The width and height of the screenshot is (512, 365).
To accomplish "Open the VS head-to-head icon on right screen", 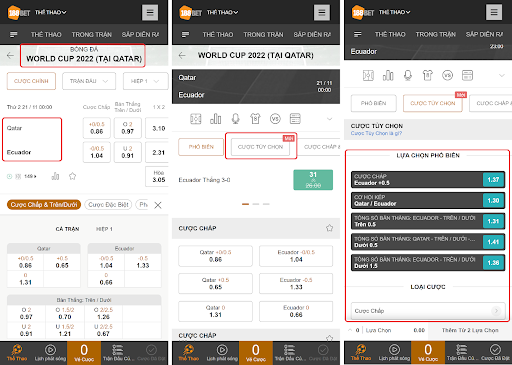I will (x=447, y=76).
